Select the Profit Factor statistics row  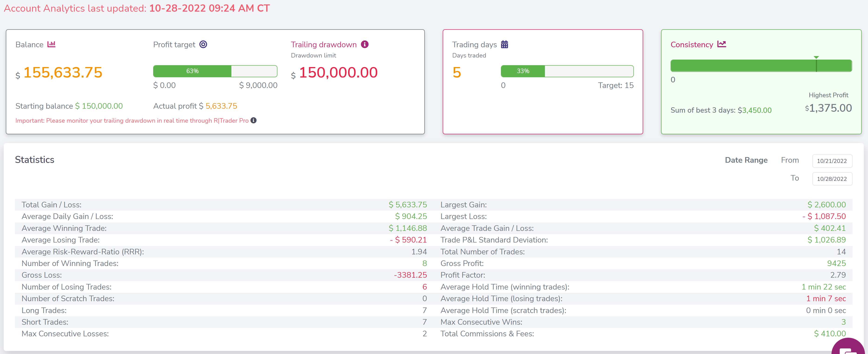pyautogui.click(x=643, y=275)
